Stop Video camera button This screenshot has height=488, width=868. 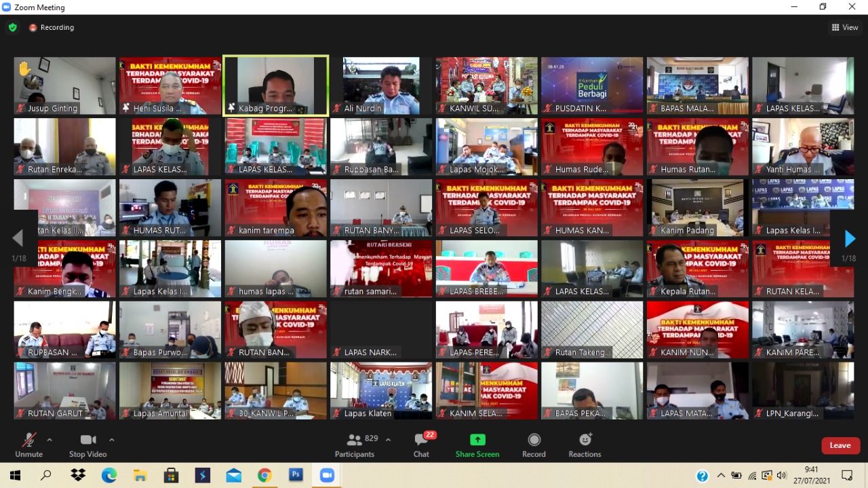87,445
